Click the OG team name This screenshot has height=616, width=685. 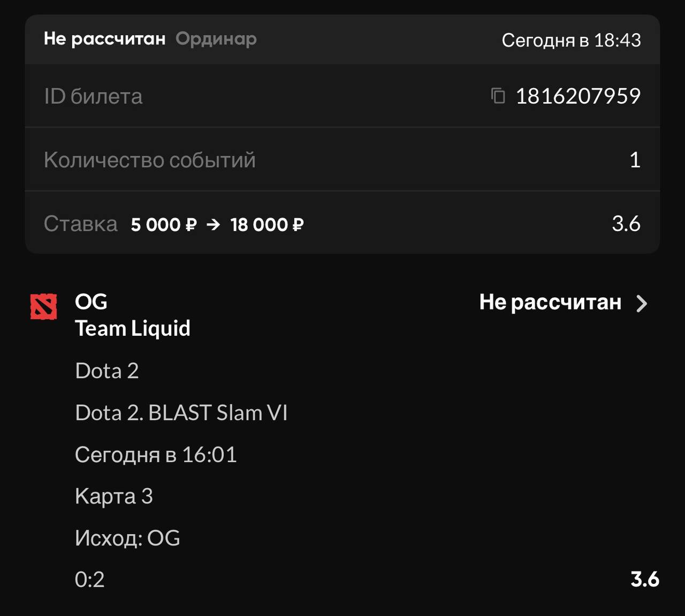pyautogui.click(x=91, y=302)
